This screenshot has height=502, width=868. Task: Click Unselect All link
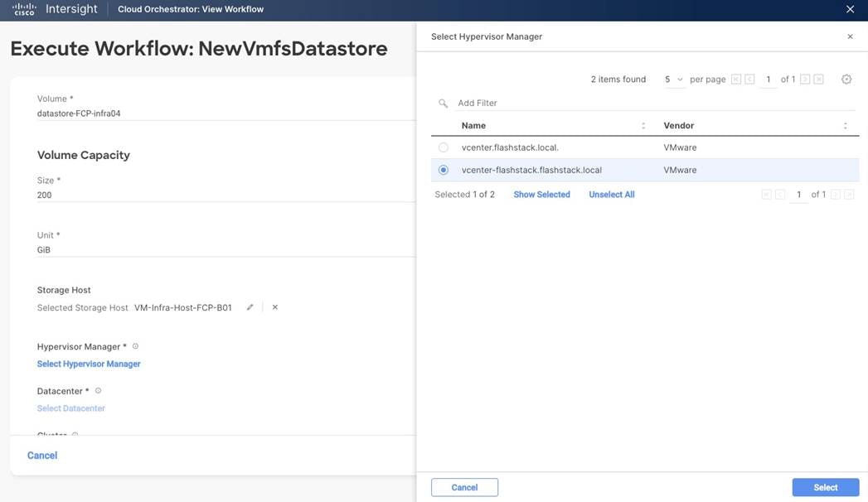point(612,195)
